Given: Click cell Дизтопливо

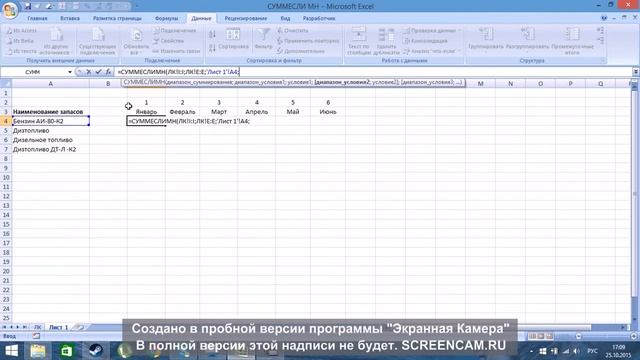Looking at the screenshot, I should tap(51, 131).
